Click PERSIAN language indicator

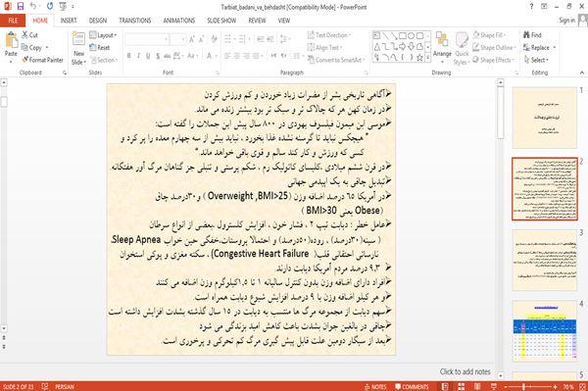coord(65,386)
